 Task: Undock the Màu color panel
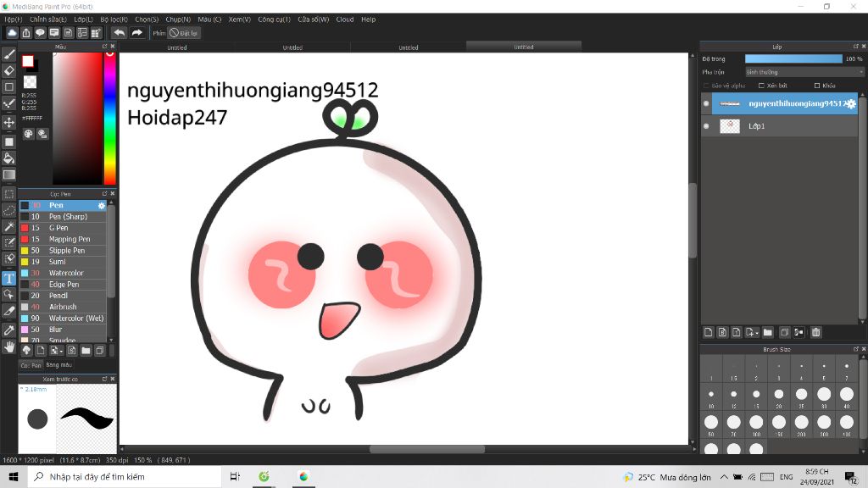coord(104,47)
